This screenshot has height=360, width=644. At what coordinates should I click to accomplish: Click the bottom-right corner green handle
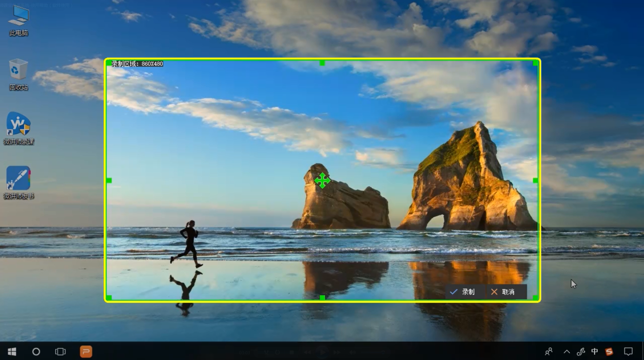[x=536, y=297]
